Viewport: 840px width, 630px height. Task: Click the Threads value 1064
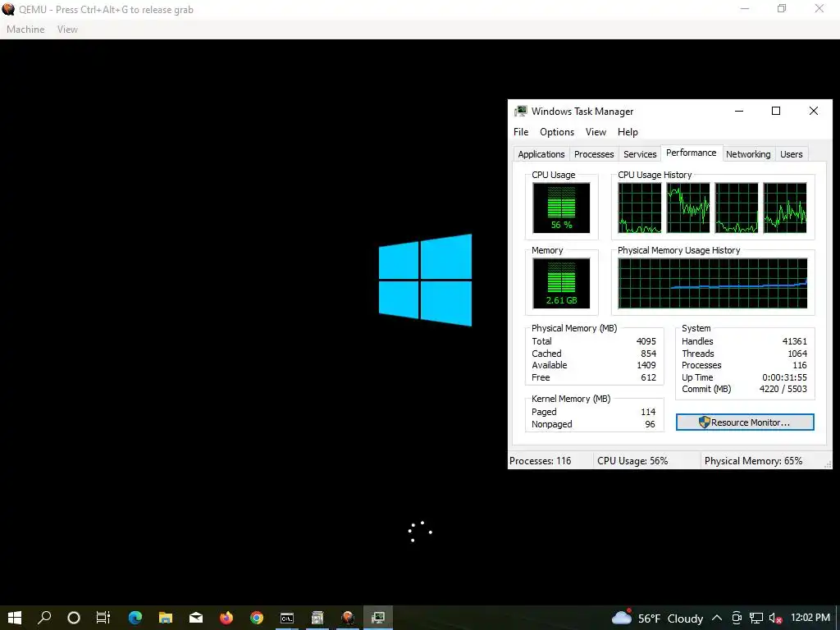797,354
